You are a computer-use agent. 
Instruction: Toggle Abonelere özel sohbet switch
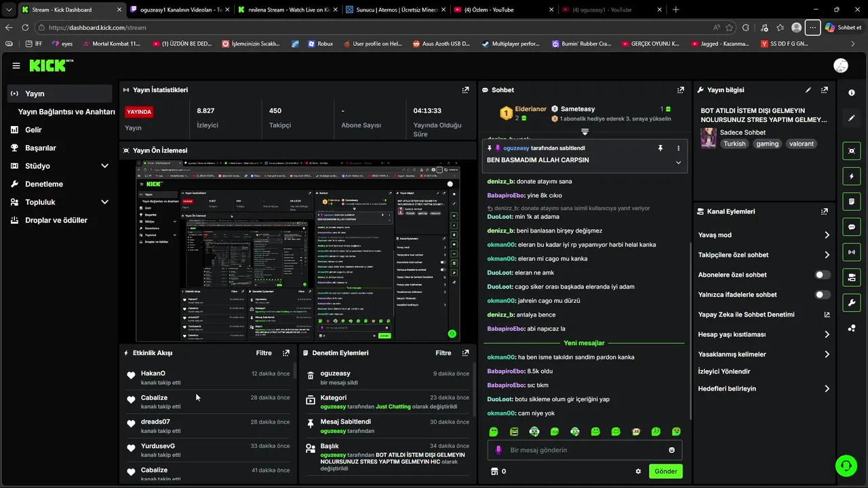coord(823,274)
